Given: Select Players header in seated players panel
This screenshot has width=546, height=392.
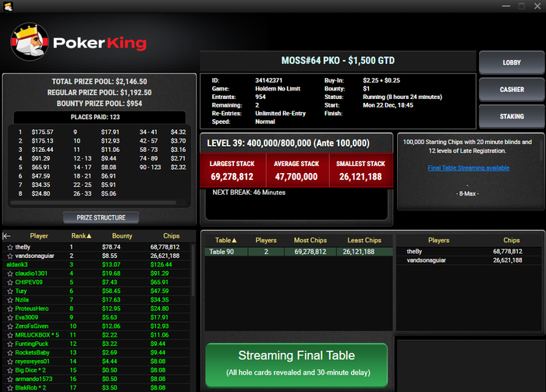Looking at the screenshot, I should (438, 240).
